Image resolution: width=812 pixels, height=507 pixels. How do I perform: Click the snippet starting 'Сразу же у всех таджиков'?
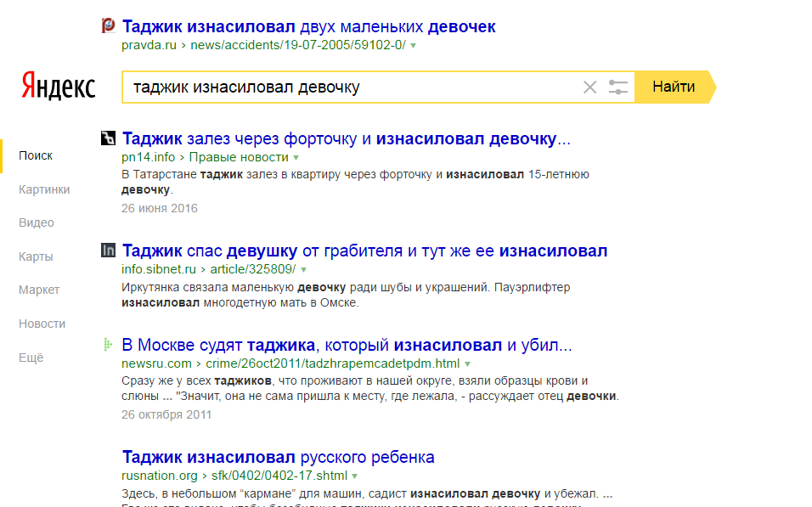[370, 388]
